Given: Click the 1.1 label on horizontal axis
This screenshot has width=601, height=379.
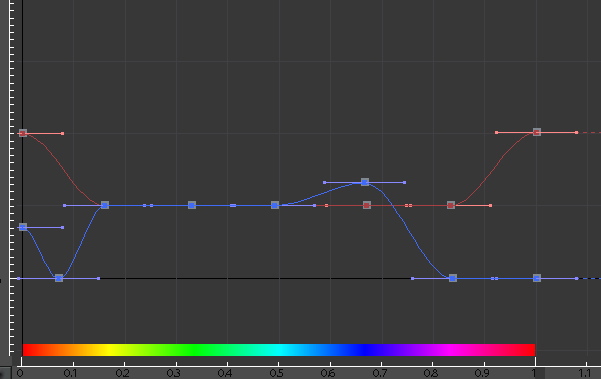Looking at the screenshot, I should (x=584, y=373).
